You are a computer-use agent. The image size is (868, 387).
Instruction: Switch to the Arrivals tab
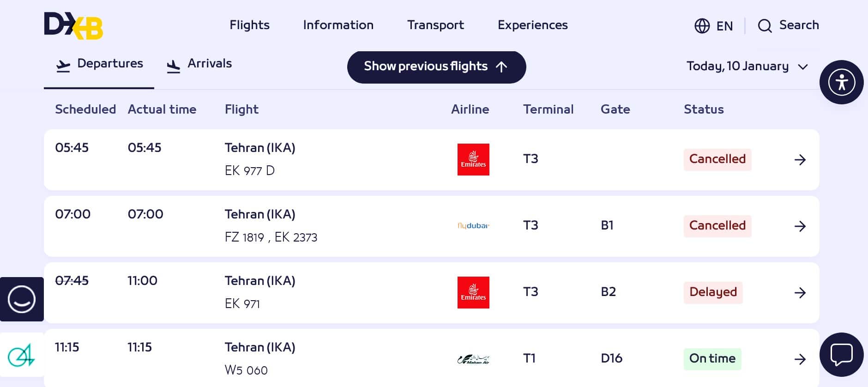point(199,64)
